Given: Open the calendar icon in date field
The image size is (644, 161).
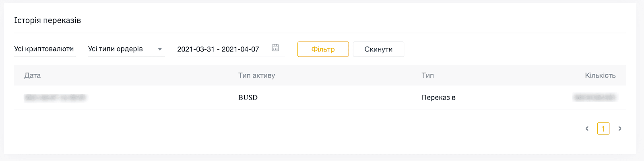Looking at the screenshot, I should pyautogui.click(x=275, y=48).
